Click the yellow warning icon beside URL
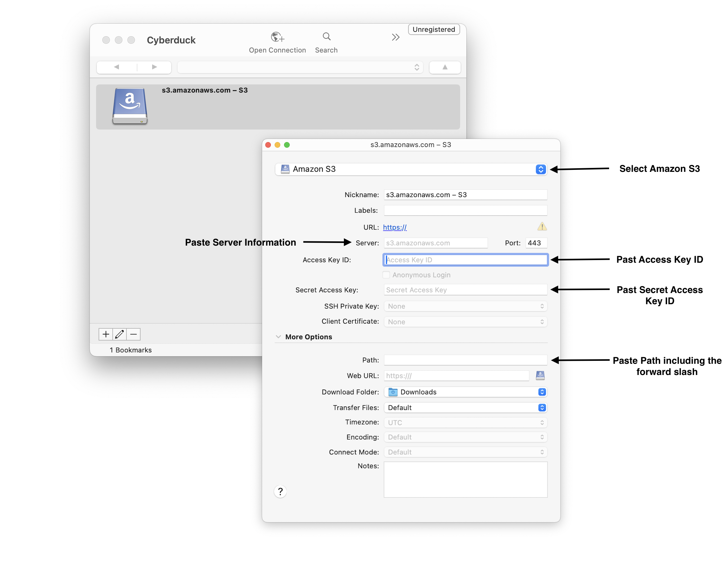 tap(542, 227)
